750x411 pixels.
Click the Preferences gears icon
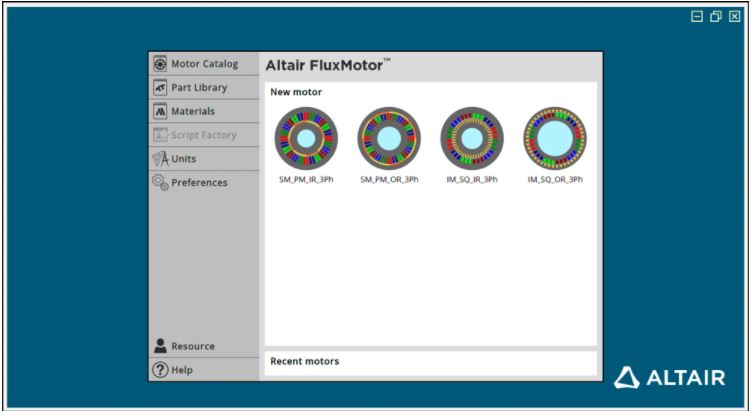click(160, 183)
